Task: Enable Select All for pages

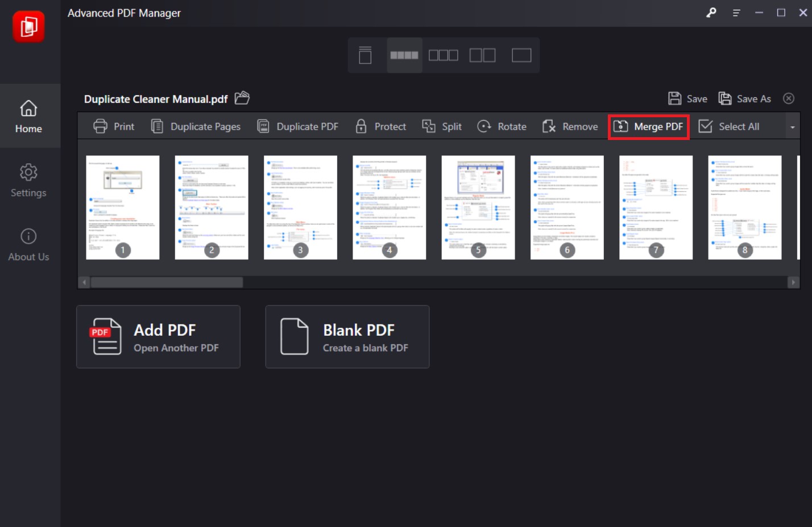Action: click(x=731, y=126)
